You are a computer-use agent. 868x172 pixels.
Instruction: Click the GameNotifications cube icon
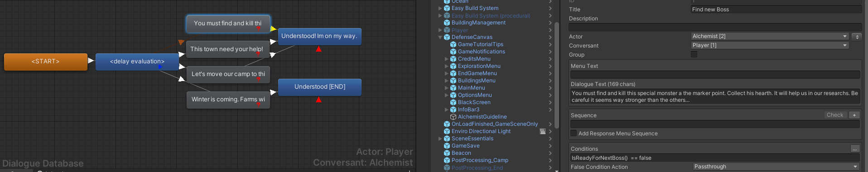453,52
